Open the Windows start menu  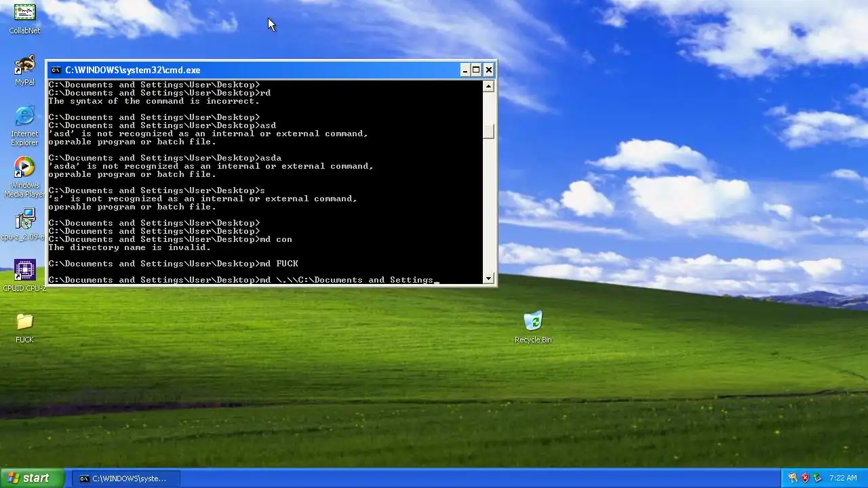coord(33,478)
